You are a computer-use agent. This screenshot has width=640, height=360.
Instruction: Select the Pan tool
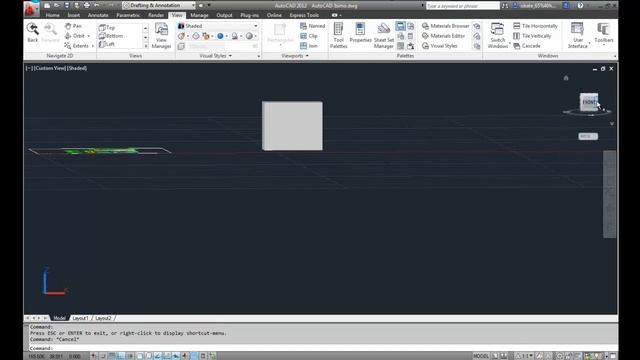click(73, 26)
